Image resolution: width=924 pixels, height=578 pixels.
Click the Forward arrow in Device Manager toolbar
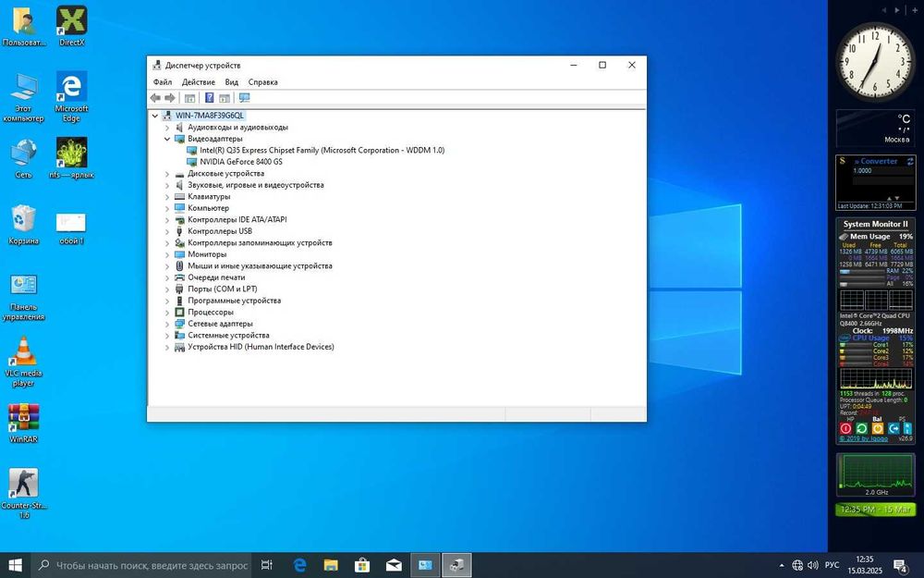(170, 98)
